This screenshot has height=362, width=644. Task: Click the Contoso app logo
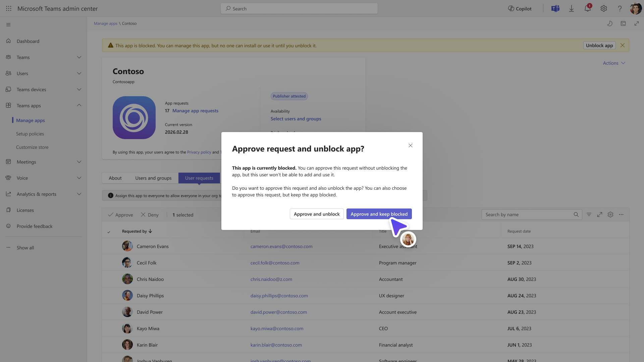[134, 118]
